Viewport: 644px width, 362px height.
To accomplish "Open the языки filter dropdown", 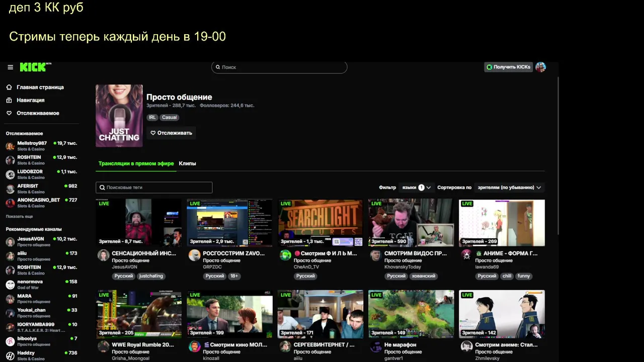I will coord(417,187).
